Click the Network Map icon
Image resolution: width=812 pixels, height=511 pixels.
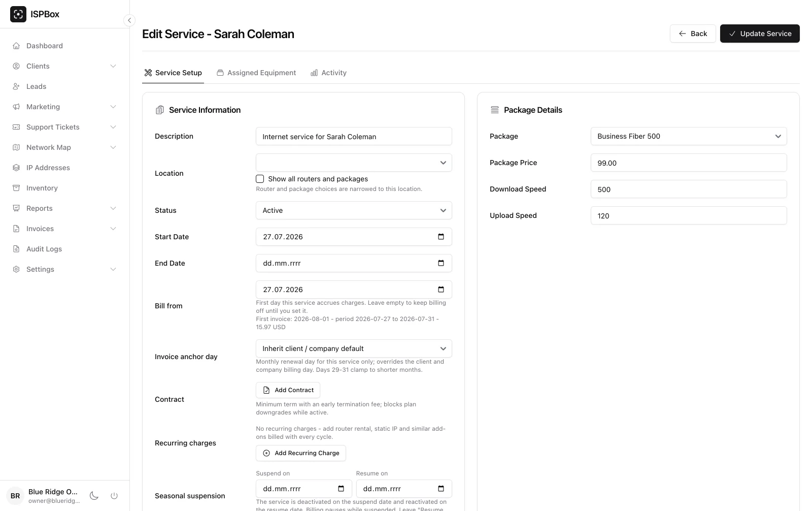click(16, 147)
